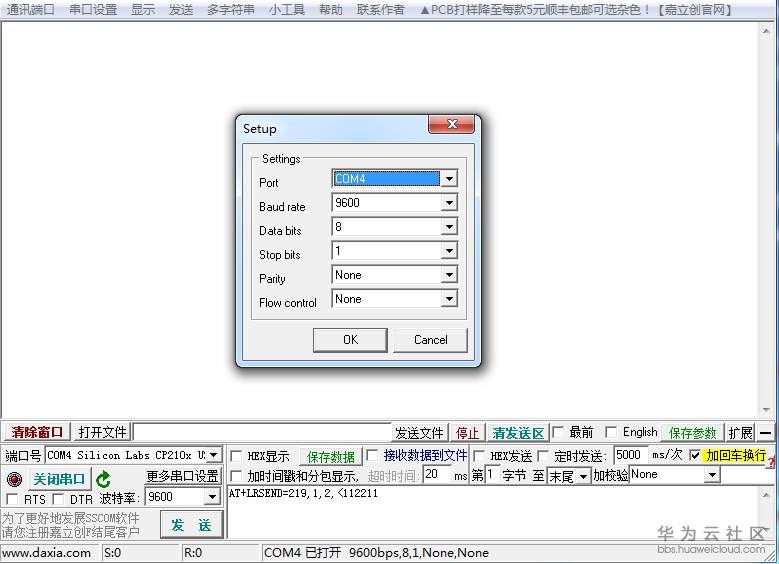Open the 帮助 menu
The height and width of the screenshot is (564, 779).
[331, 9]
